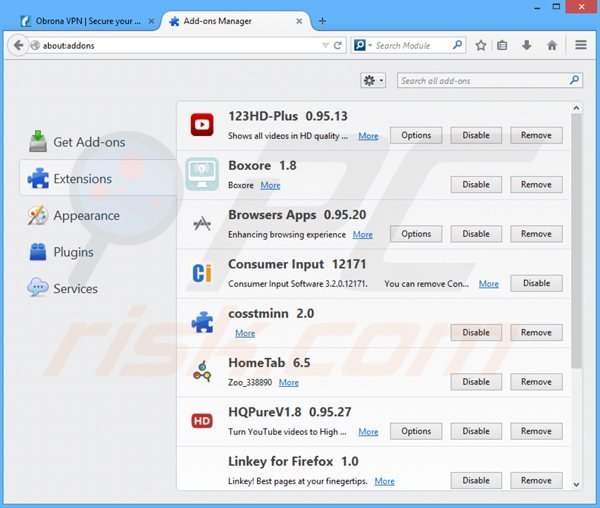The image size is (600, 508).
Task: Open Options for HQPureV1.8
Action: (x=416, y=431)
